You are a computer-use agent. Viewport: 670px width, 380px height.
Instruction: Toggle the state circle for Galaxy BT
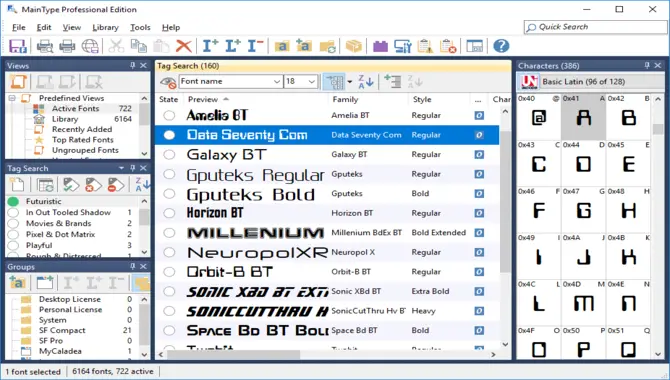(169, 154)
